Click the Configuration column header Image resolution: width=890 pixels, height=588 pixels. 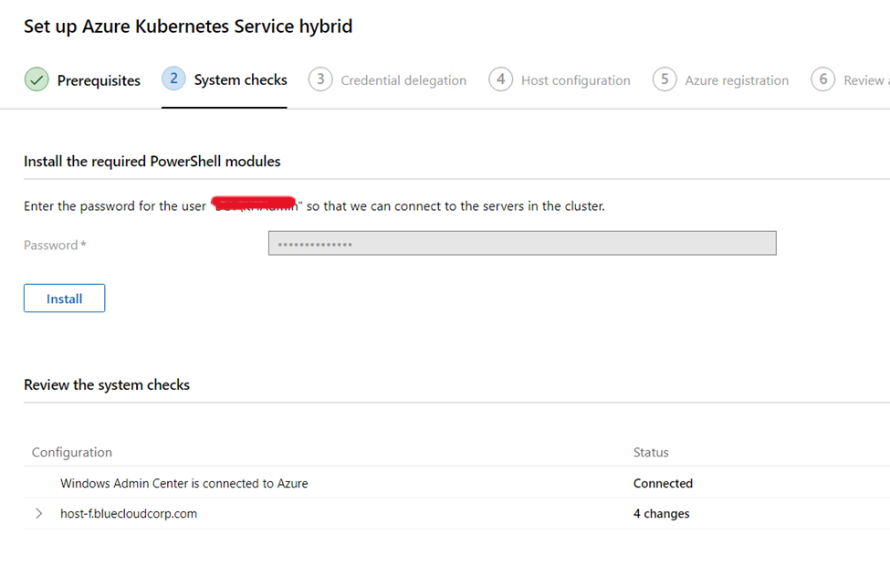pos(72,452)
